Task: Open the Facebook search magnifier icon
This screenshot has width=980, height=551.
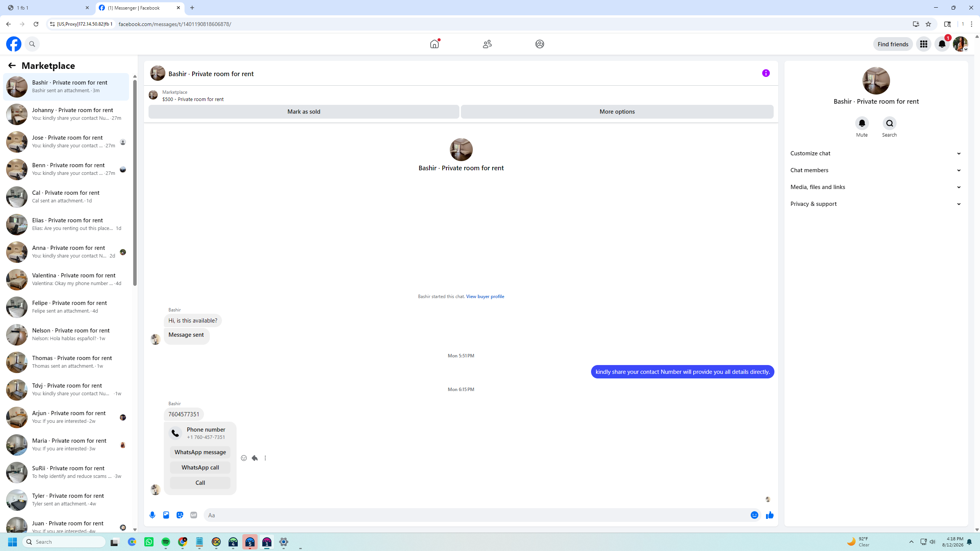Action: click(x=32, y=44)
